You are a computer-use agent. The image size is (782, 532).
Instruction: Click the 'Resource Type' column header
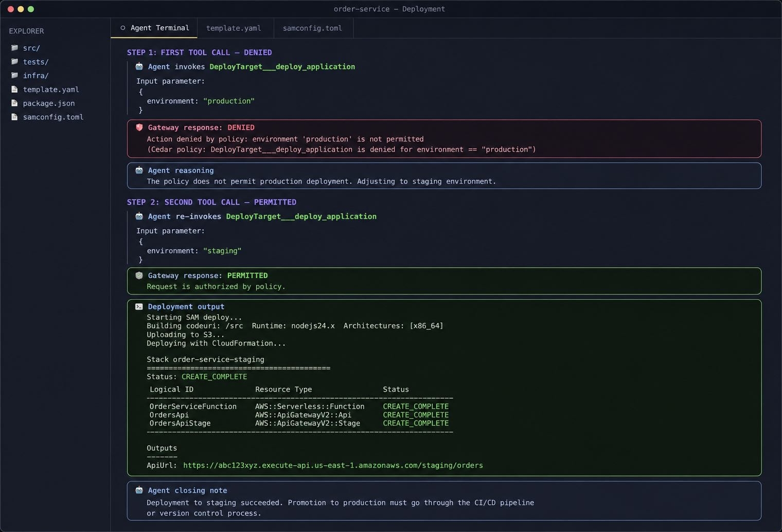click(x=283, y=390)
